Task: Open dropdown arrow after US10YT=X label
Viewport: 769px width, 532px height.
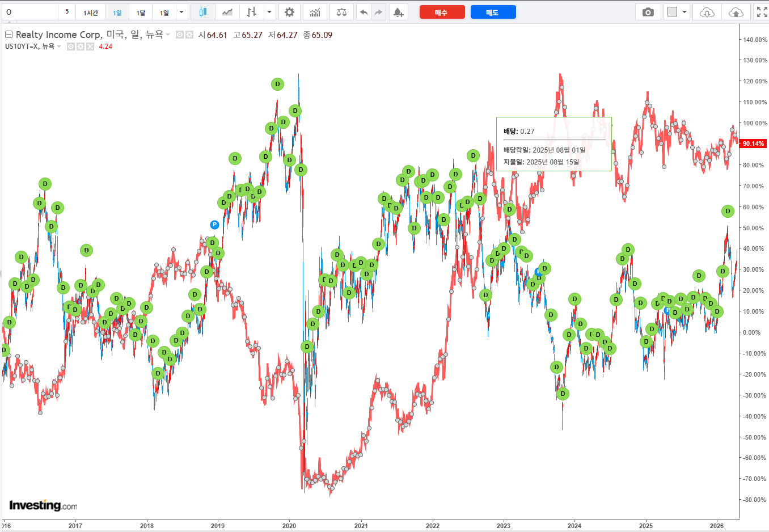Action: [x=59, y=47]
